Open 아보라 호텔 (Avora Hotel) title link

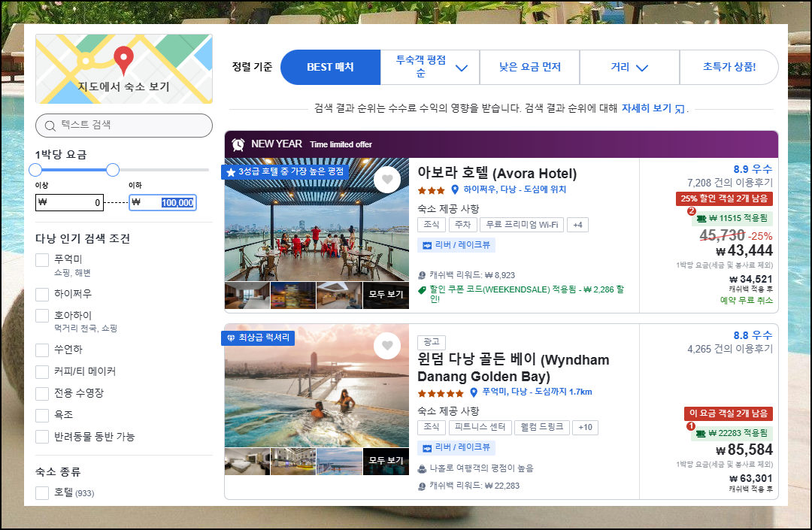[497, 173]
